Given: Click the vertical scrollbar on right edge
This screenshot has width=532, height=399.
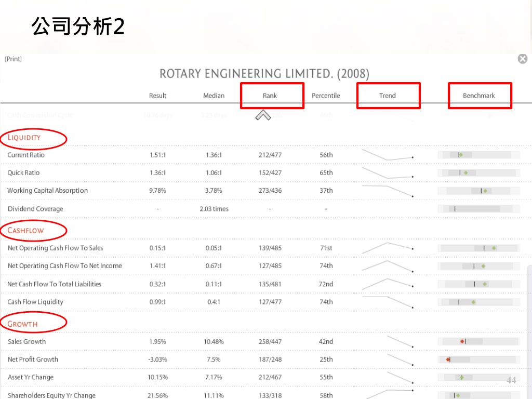Looking at the screenshot, I should pos(529,332).
